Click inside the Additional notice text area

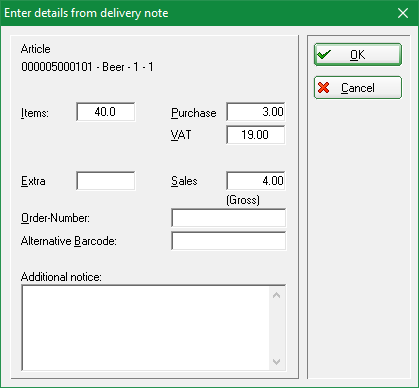(146, 328)
